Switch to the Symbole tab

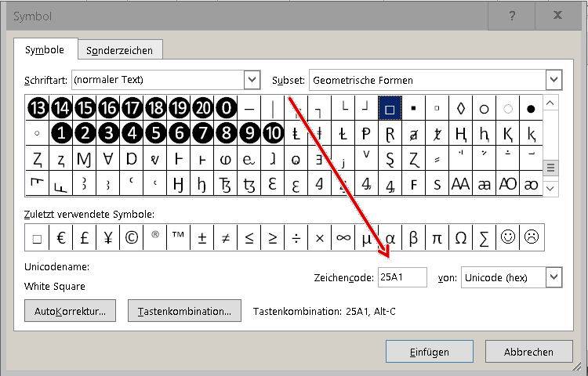45,50
